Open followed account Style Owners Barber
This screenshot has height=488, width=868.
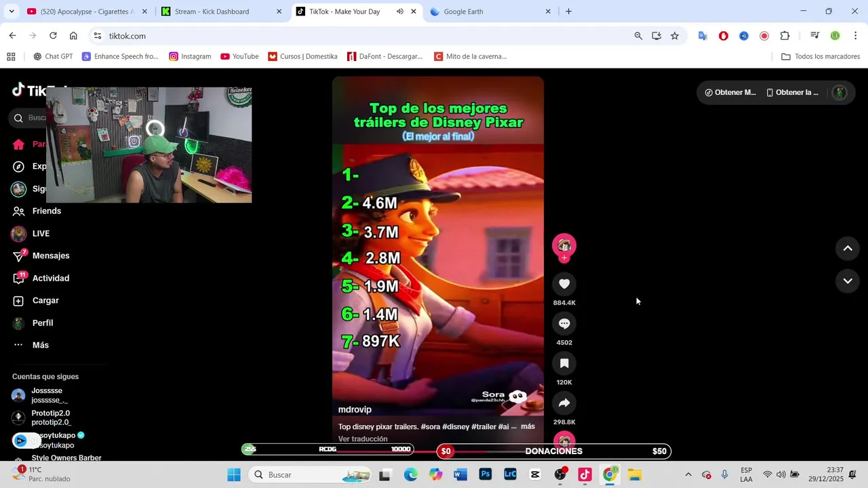click(66, 458)
